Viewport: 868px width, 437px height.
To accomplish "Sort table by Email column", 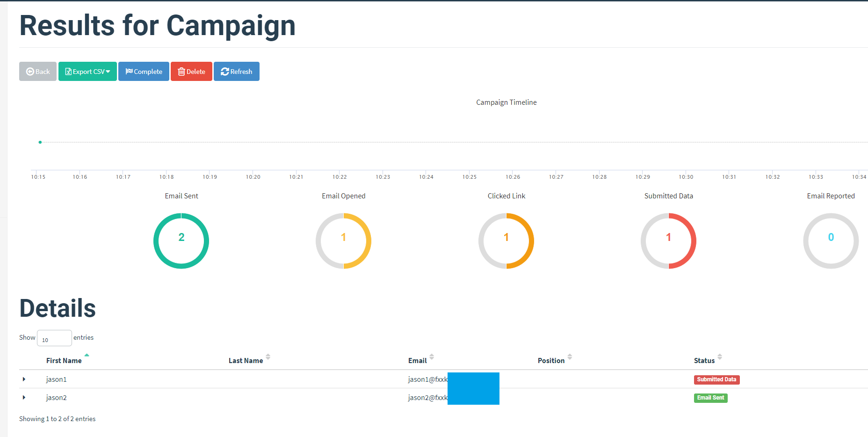I will [418, 360].
